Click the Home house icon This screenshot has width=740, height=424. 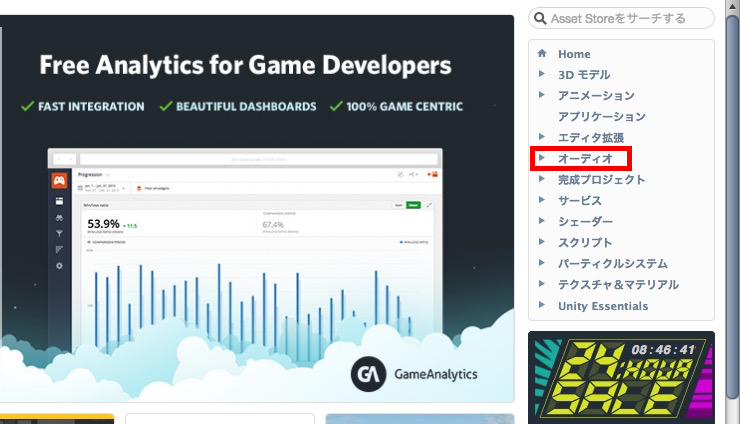tap(542, 53)
